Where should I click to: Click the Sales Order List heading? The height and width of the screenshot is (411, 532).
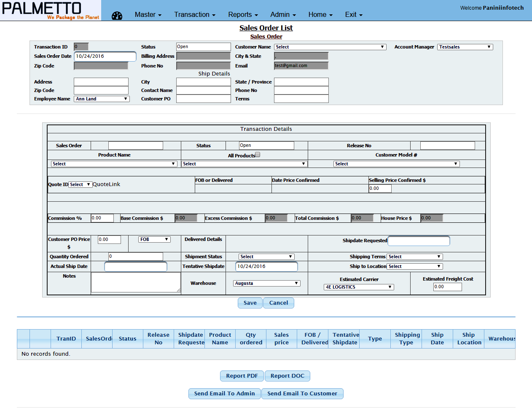[x=266, y=28]
